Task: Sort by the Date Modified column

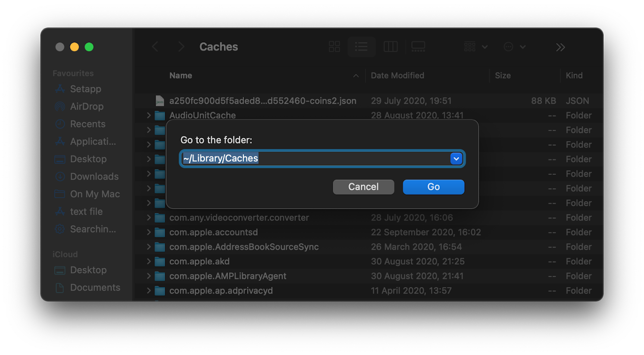Action: [x=397, y=75]
